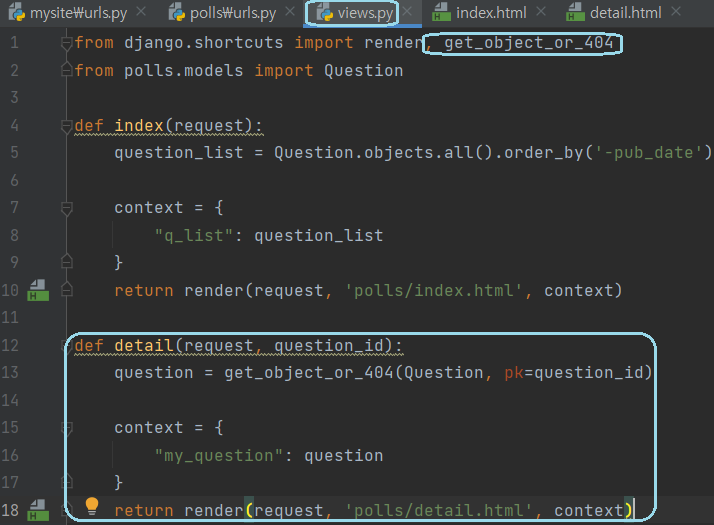Toggle fold end marker at line 17
The image size is (714, 525).
(x=66, y=481)
